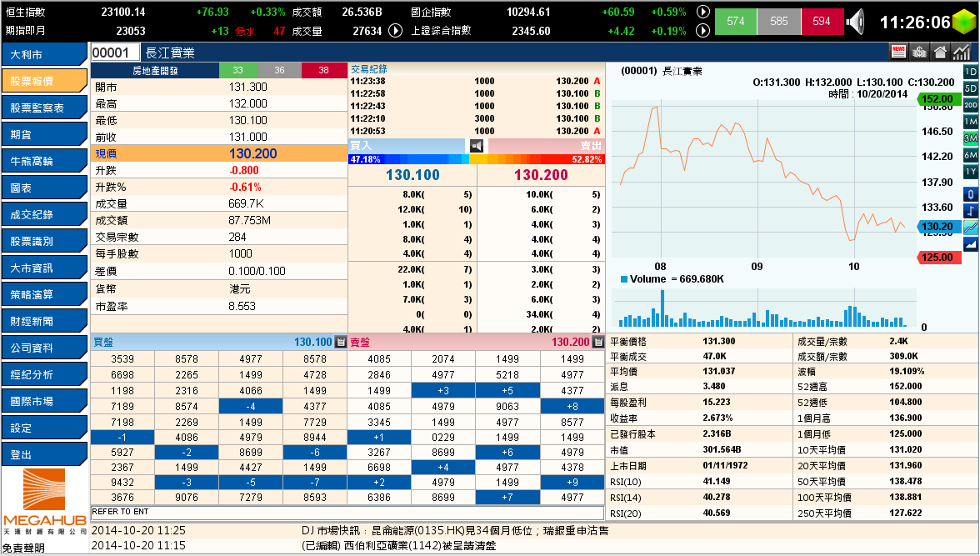The height and width of the screenshot is (556, 980).
Task: Click the dollar money icon in toolbar
Action: tap(919, 52)
